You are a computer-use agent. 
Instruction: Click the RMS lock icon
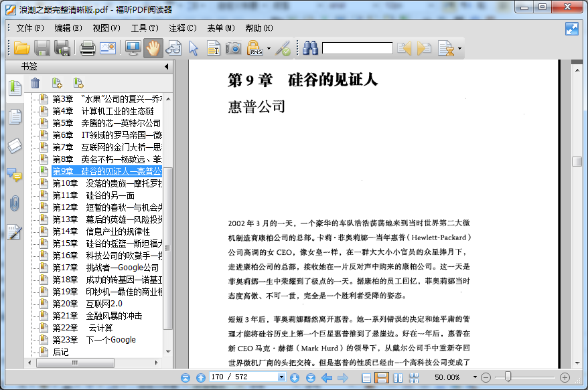(x=255, y=48)
